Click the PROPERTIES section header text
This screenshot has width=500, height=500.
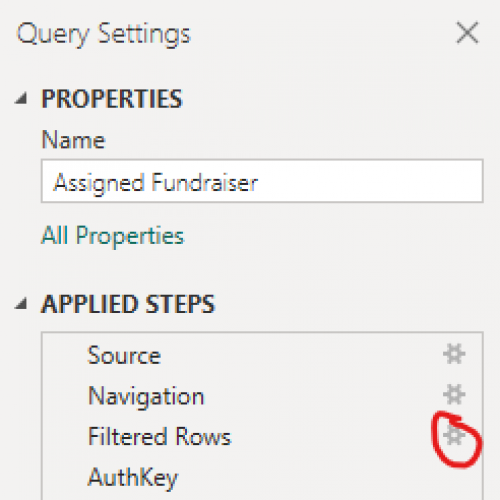[x=112, y=99]
